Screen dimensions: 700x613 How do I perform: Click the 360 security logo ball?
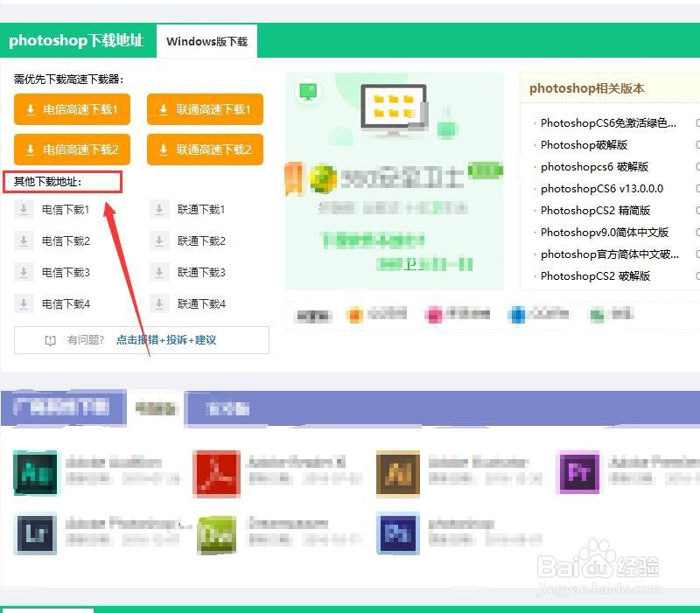point(323,179)
